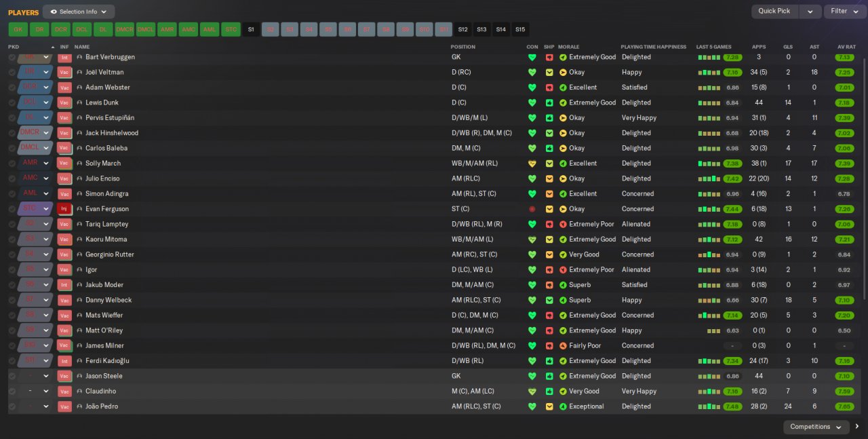Select the S12 substitute slot tab
Screen dimensions: 868x439
(462, 29)
